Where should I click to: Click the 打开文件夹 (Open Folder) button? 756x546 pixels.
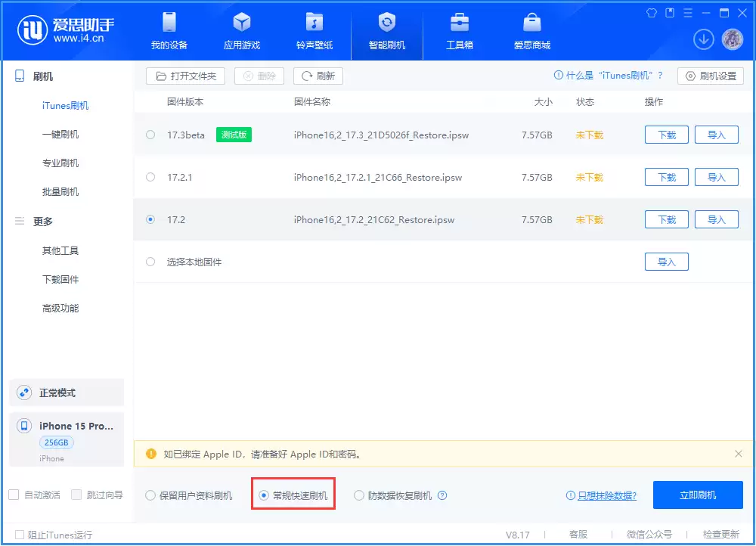186,76
